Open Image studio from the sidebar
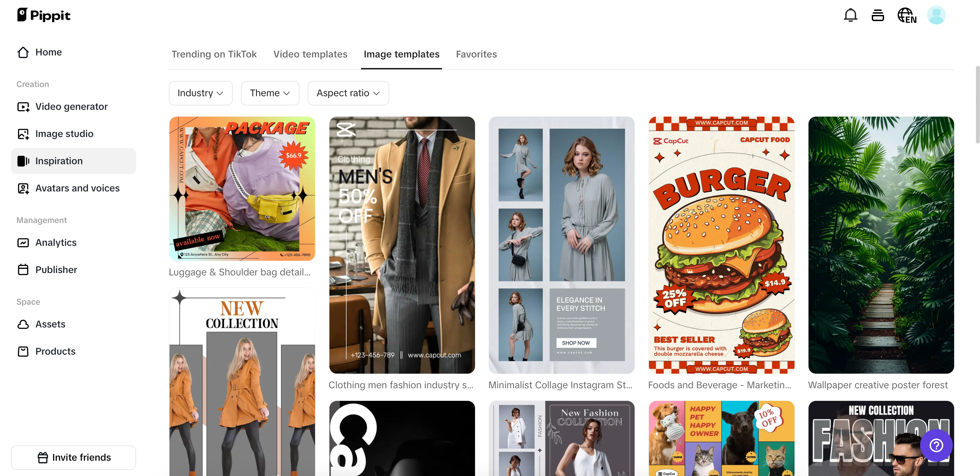This screenshot has height=476, width=980. pos(64,134)
